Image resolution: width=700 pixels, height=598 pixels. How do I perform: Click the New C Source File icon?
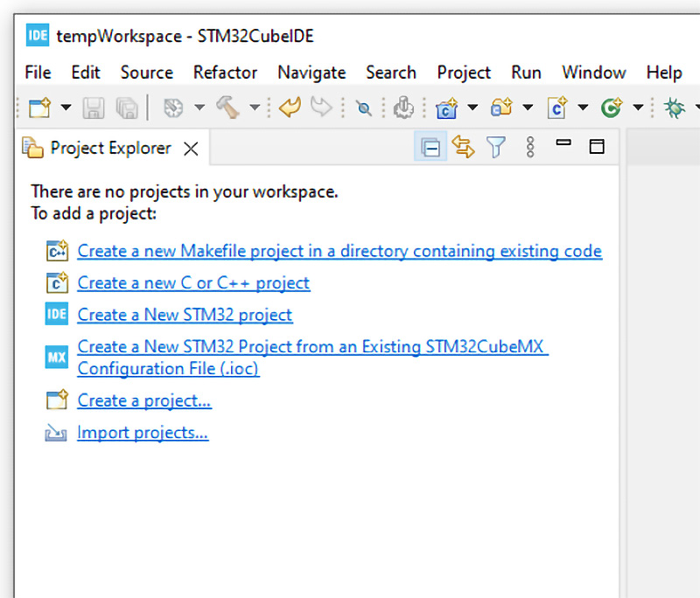(557, 108)
